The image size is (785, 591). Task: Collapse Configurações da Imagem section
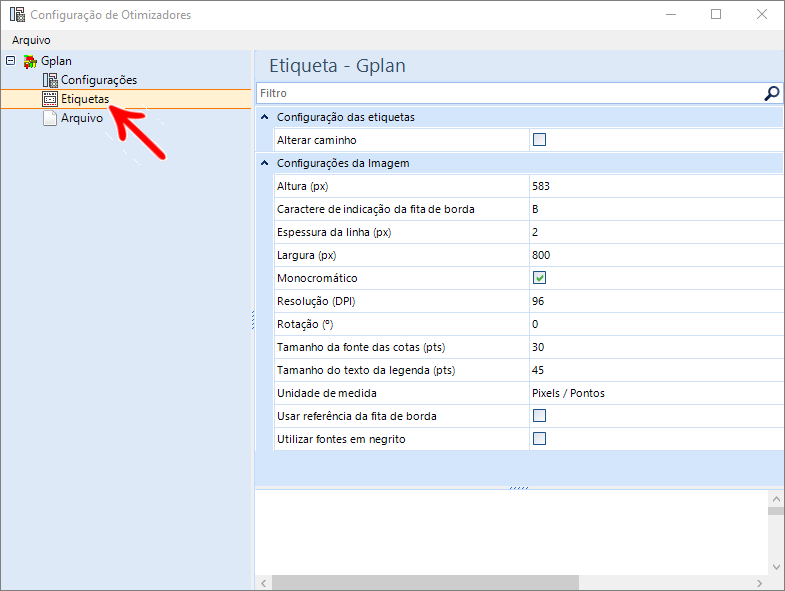tap(265, 163)
